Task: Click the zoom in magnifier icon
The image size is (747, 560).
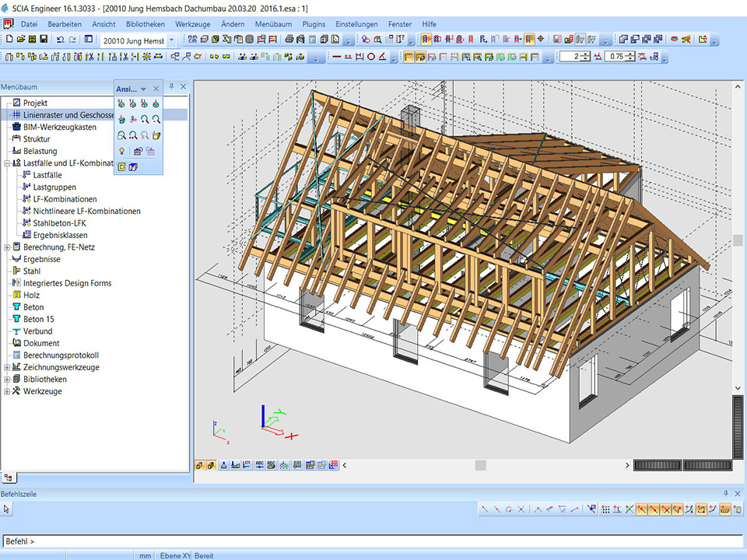Action: [x=145, y=118]
